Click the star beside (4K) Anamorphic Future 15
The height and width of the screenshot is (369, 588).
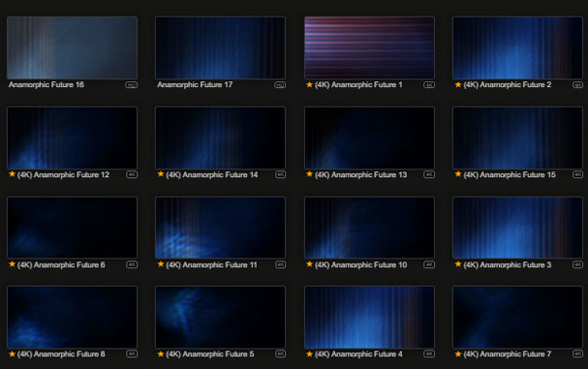pos(458,174)
